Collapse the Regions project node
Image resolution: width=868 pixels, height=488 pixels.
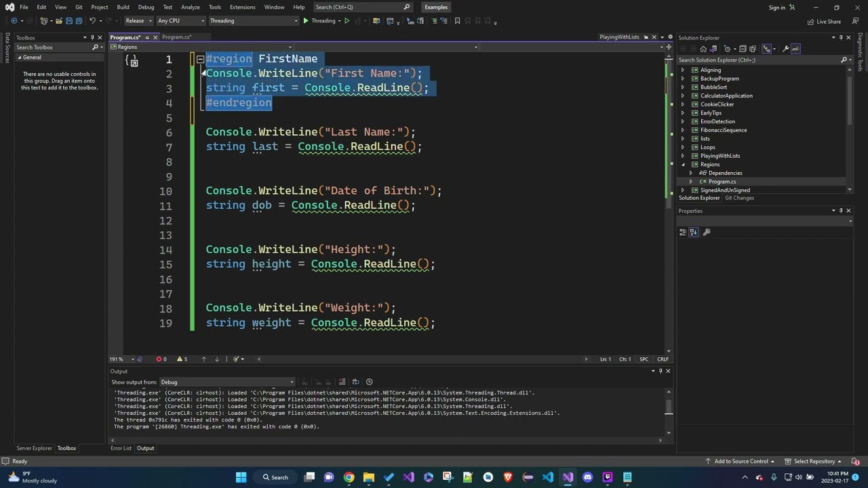pos(683,165)
